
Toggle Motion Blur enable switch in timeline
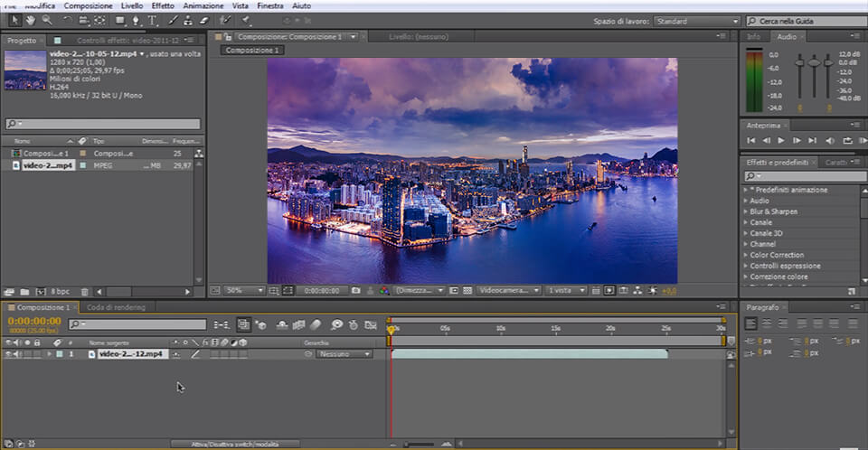tap(316, 325)
